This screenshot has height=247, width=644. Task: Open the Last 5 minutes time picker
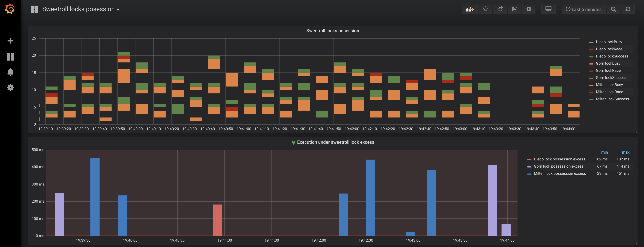click(x=584, y=9)
